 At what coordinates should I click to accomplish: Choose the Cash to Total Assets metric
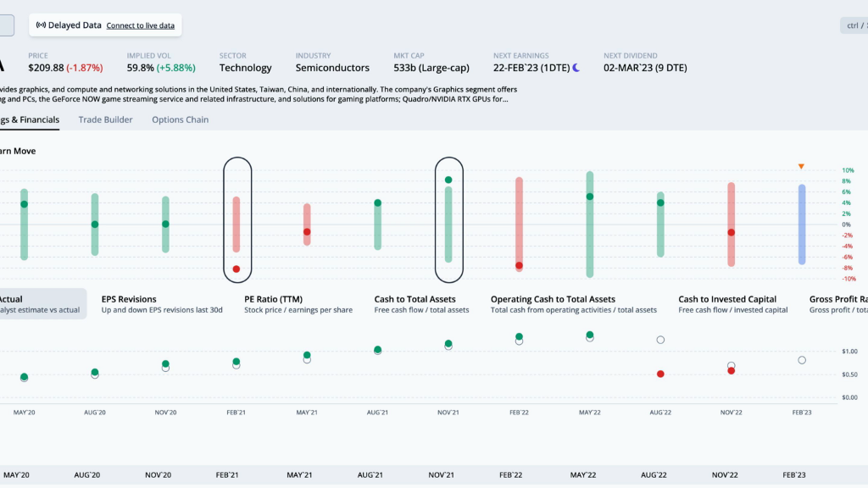coord(421,304)
